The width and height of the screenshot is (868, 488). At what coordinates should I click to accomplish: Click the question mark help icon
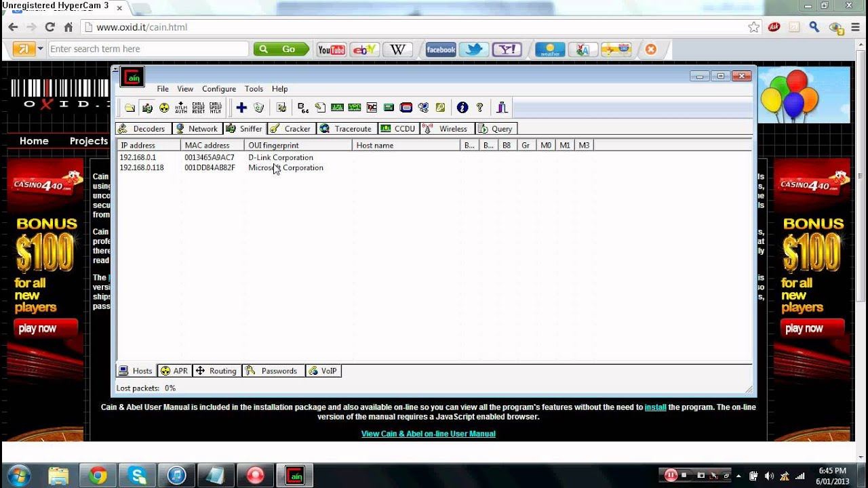point(479,108)
